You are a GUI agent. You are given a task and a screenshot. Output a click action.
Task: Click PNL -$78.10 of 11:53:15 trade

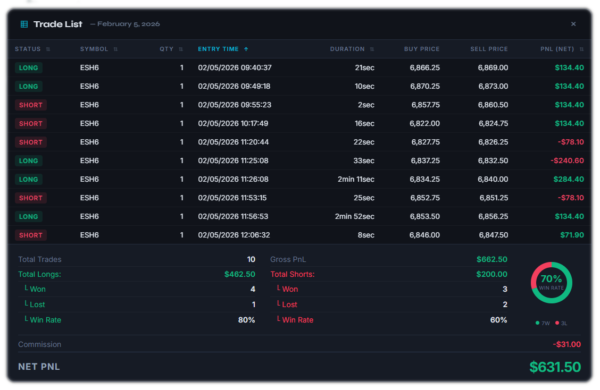(x=571, y=198)
